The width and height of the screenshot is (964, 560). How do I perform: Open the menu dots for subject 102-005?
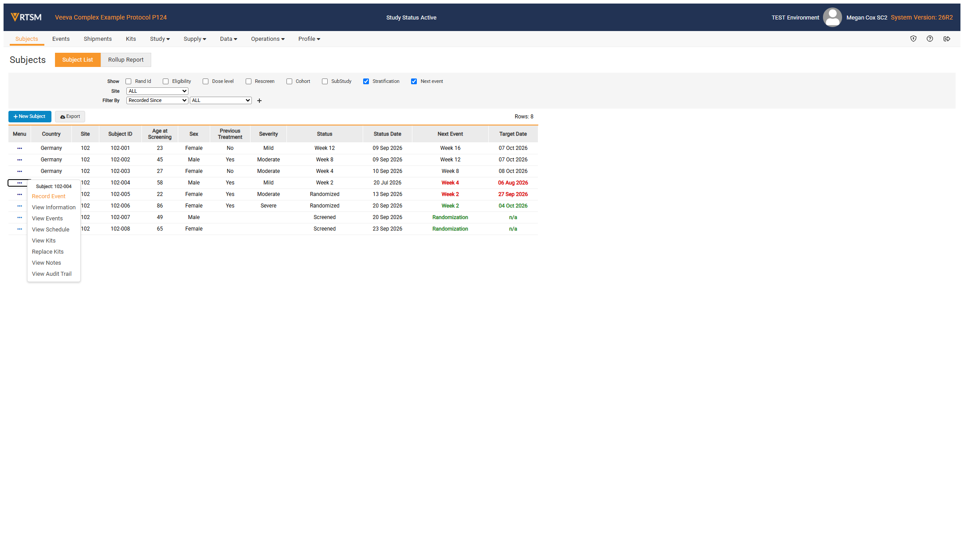coord(20,194)
